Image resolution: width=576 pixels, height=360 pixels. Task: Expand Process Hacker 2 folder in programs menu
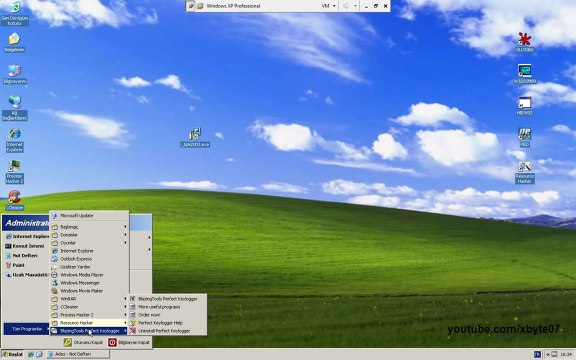(89, 315)
